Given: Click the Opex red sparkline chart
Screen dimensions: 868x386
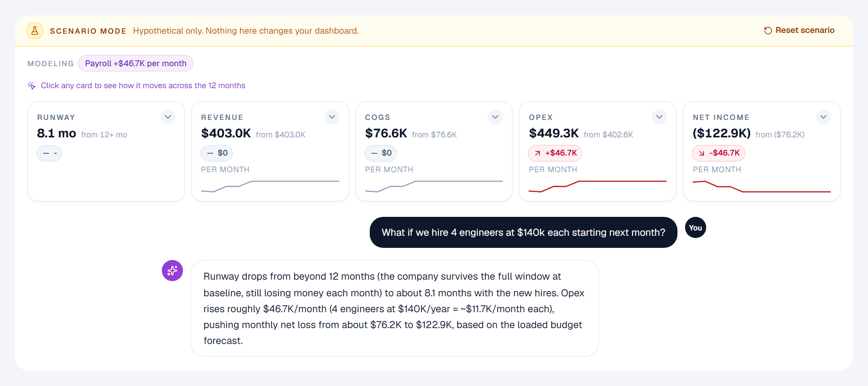Looking at the screenshot, I should (x=598, y=186).
